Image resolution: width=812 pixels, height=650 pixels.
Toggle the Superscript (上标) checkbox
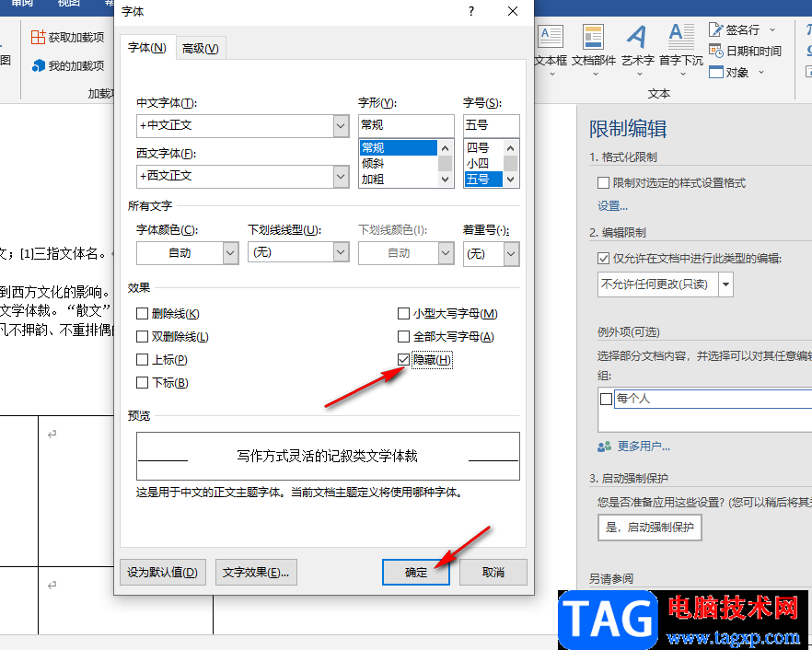tap(142, 359)
